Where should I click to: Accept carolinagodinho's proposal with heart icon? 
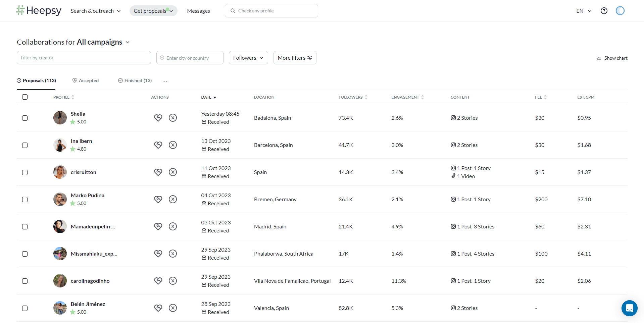tap(158, 281)
